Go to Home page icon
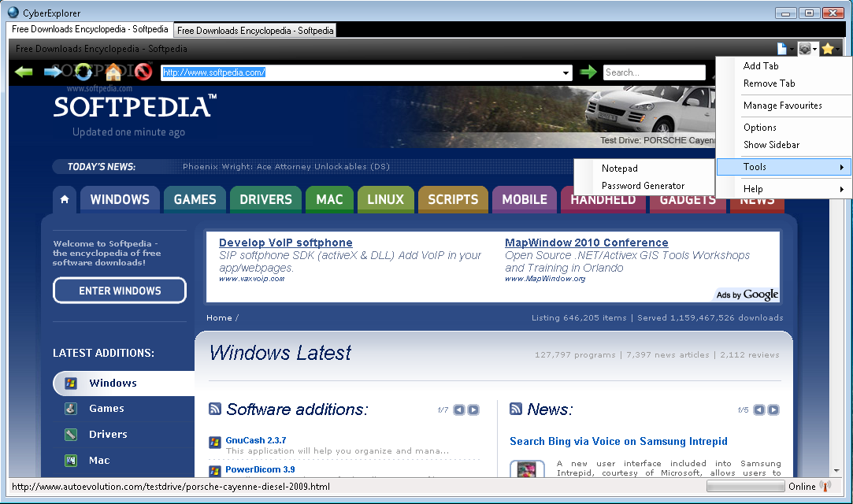The height and width of the screenshot is (504, 853). point(113,72)
